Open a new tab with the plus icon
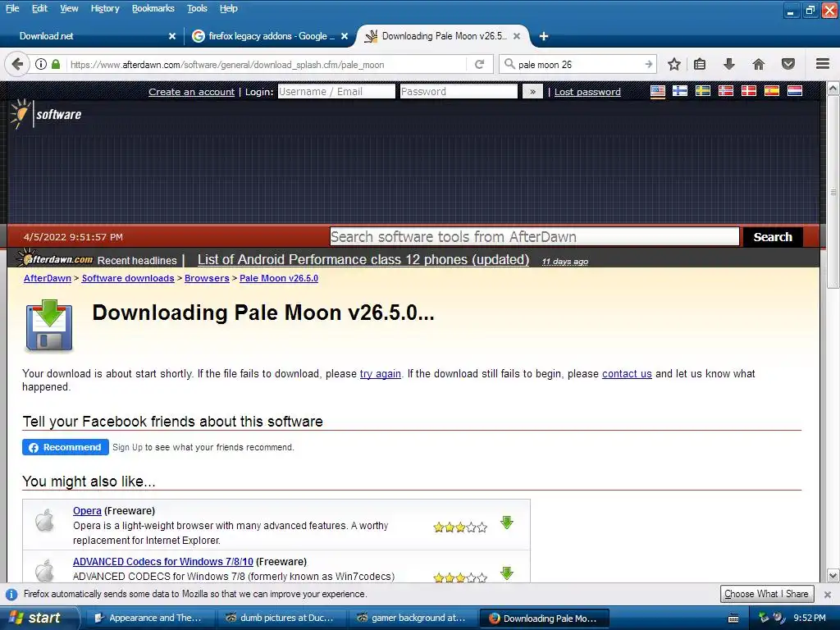This screenshot has height=630, width=840. pyautogui.click(x=544, y=36)
